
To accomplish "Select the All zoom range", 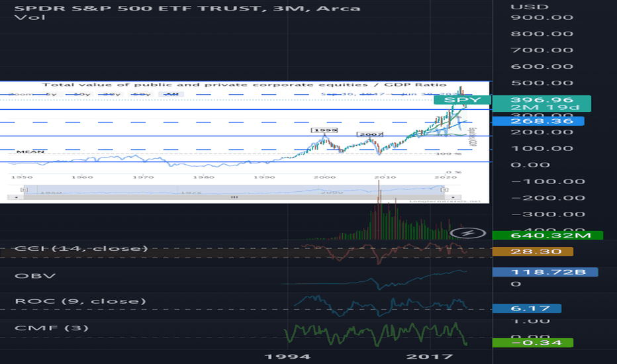I will [171, 95].
